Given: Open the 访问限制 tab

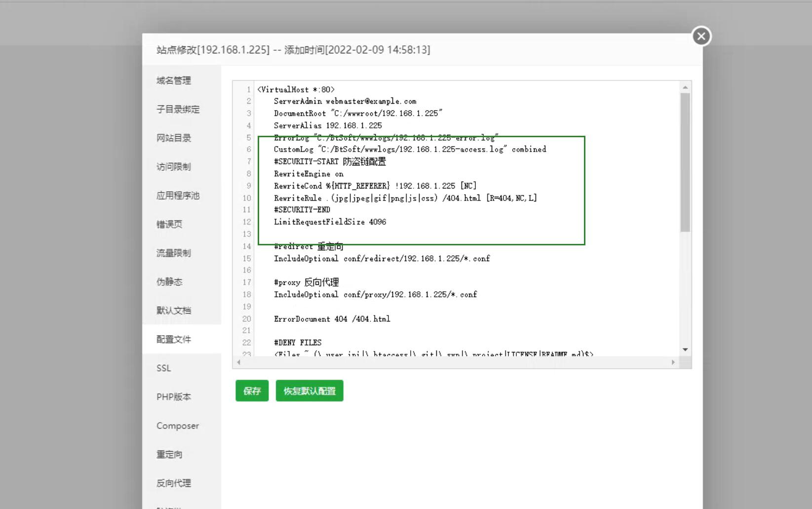Looking at the screenshot, I should tap(174, 167).
